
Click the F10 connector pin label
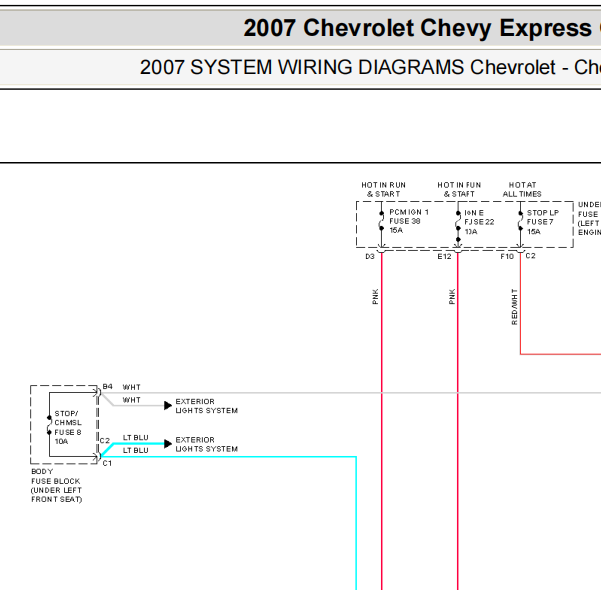click(507, 256)
